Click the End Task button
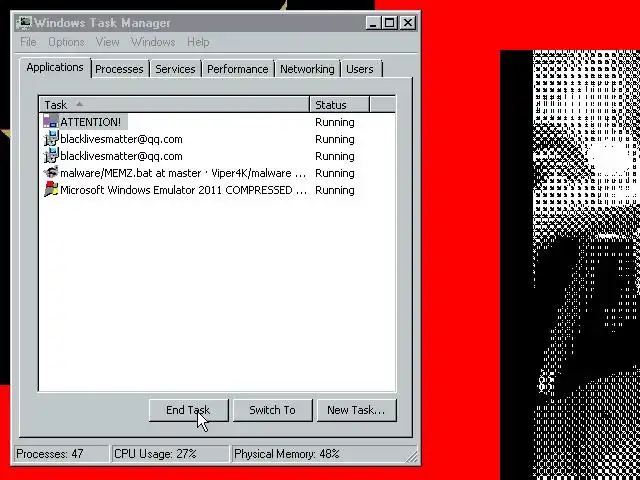Screen dimensions: 640x480 click(x=188, y=410)
